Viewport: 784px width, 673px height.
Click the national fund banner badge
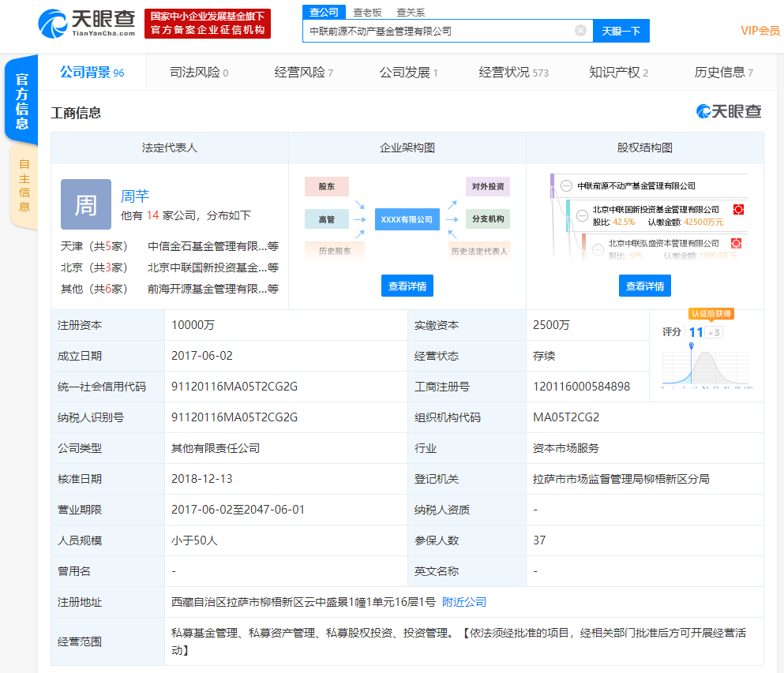tap(208, 24)
